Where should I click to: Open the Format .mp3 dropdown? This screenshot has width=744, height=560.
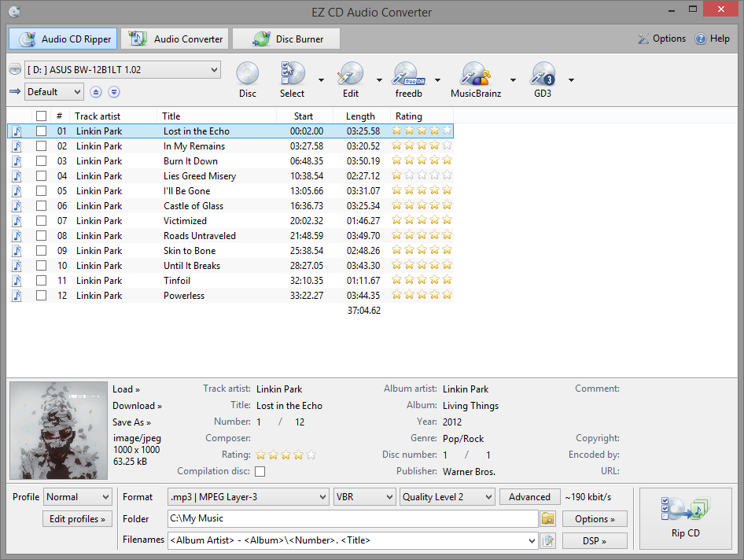249,497
